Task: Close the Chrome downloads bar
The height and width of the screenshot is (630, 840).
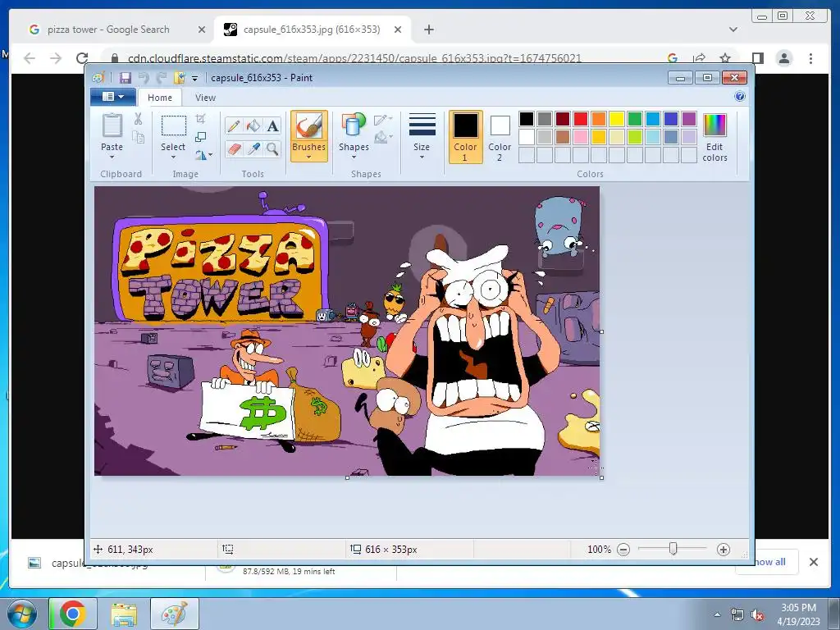Action: (x=814, y=561)
